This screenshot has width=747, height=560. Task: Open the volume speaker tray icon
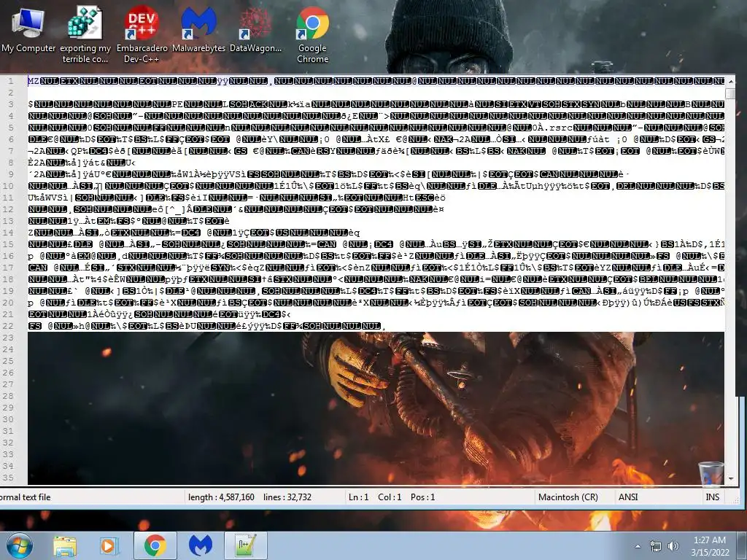[x=673, y=546]
